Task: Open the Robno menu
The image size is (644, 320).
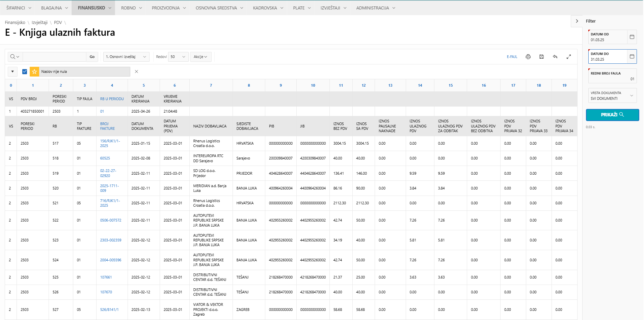Action: tap(131, 8)
